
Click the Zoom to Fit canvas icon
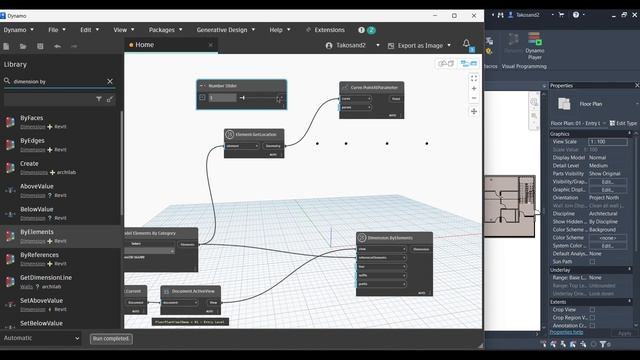(x=474, y=78)
